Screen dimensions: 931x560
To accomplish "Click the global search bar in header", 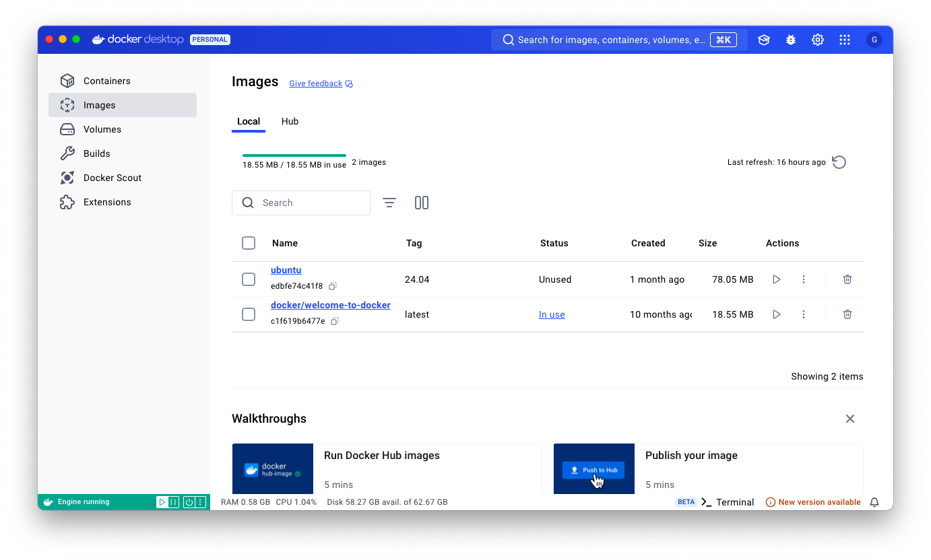I will click(619, 40).
